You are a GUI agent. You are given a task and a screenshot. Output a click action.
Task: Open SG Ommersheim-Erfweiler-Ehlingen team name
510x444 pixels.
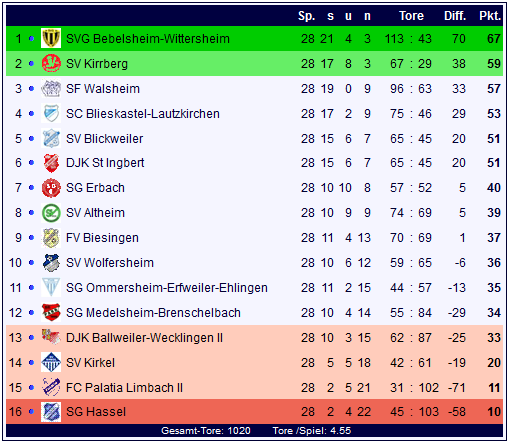(x=167, y=288)
